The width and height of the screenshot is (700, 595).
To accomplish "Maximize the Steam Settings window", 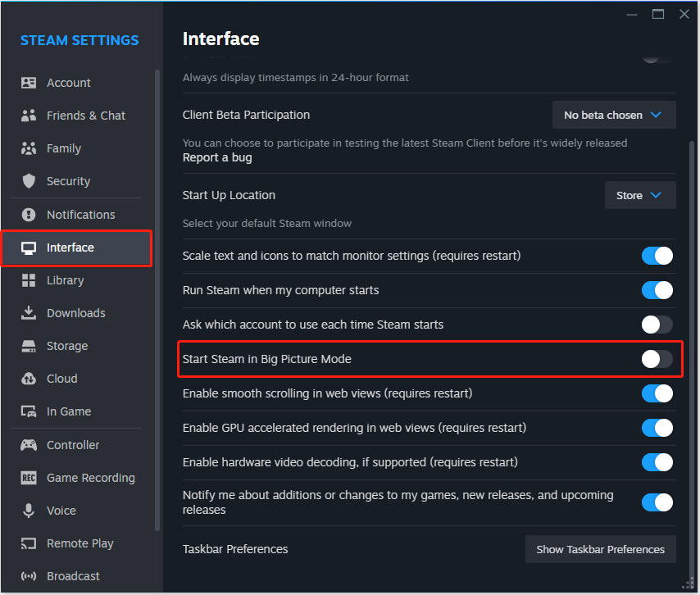I will coord(658,14).
